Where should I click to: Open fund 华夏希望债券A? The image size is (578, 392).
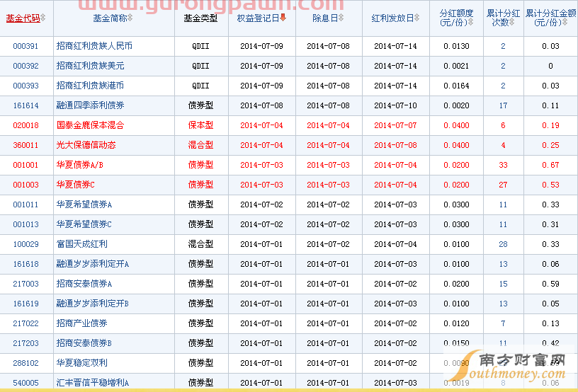[x=84, y=204]
